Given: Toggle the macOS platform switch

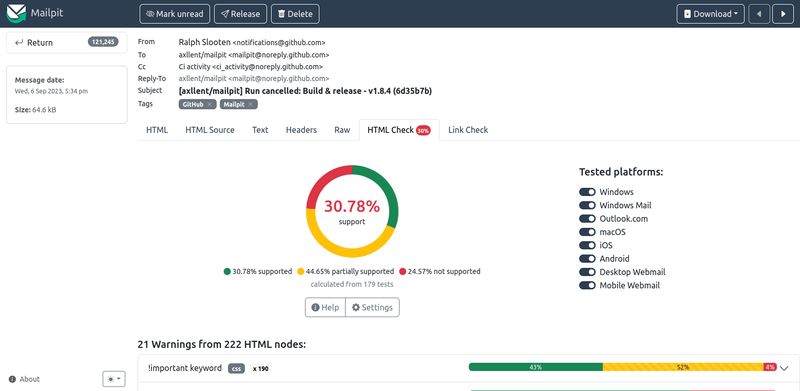Looking at the screenshot, I should click(x=587, y=232).
